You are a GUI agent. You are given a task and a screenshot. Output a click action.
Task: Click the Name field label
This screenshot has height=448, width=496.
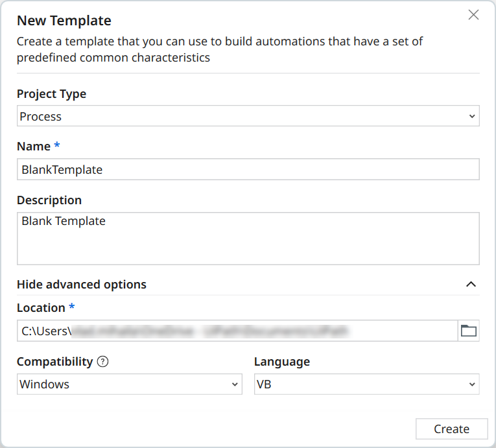(x=34, y=147)
